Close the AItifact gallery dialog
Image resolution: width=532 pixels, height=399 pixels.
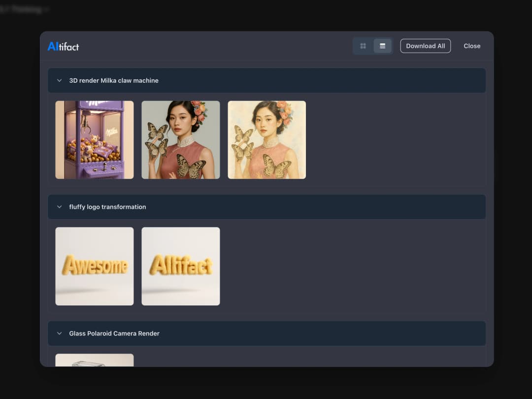pos(471,46)
